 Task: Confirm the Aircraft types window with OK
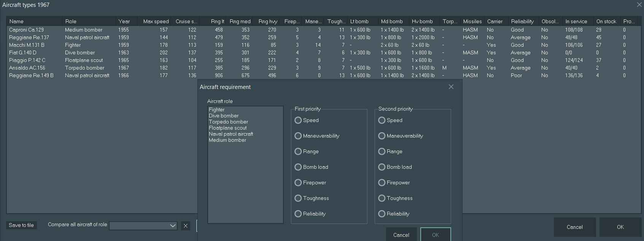[x=620, y=227]
